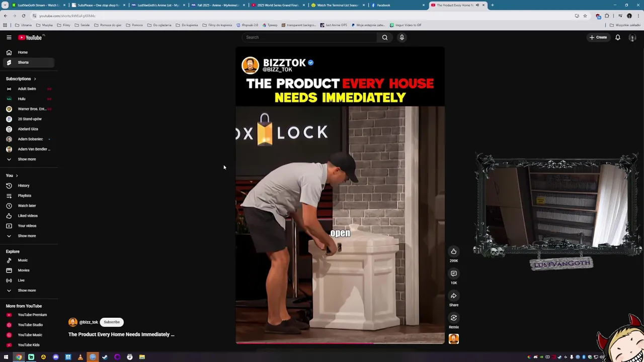Subscribe to @bizz_tok
This screenshot has height=362, width=644.
point(112,322)
